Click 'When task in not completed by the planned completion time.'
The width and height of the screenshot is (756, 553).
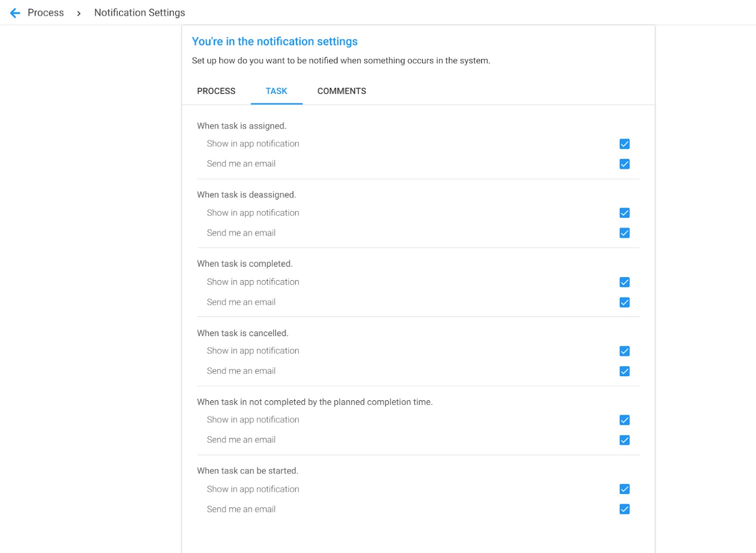(315, 402)
